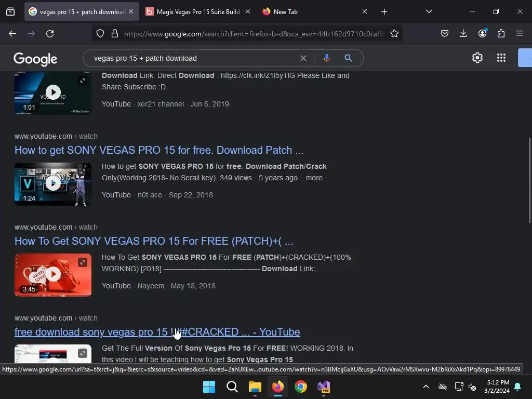The width and height of the screenshot is (532, 399).
Task: Click the 'YouTube · xer21 channel · Jun 6, 2019' line
Action: 166,104
